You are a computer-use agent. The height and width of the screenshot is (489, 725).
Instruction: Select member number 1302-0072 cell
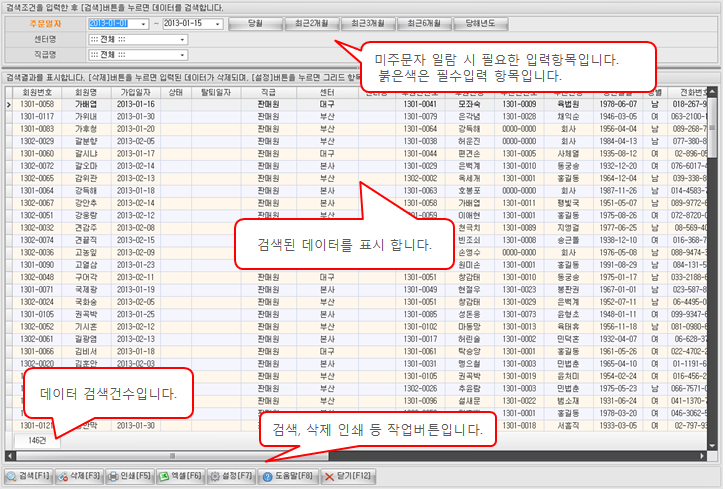37,166
